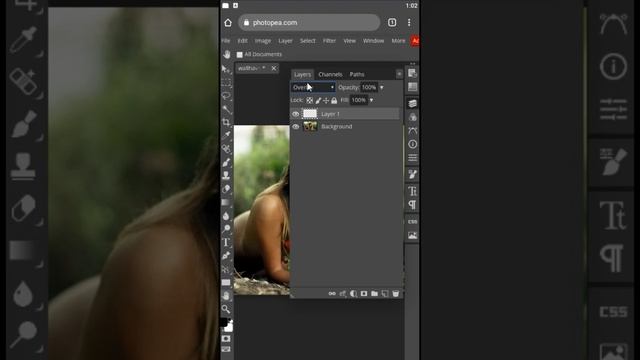Screen dimensions: 640x360
Task: Open the Filter menu
Action: point(329,41)
